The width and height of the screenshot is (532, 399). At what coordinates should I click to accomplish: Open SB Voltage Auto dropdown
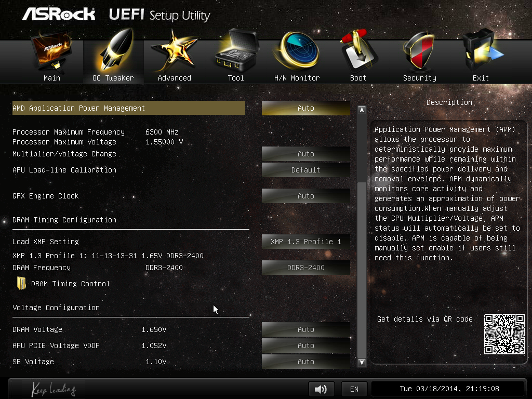coord(305,362)
